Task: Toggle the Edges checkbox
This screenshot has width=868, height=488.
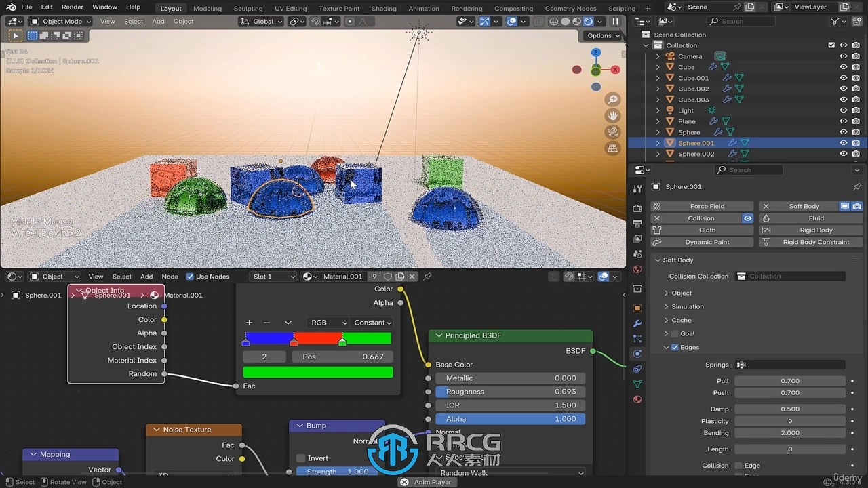Action: (675, 347)
